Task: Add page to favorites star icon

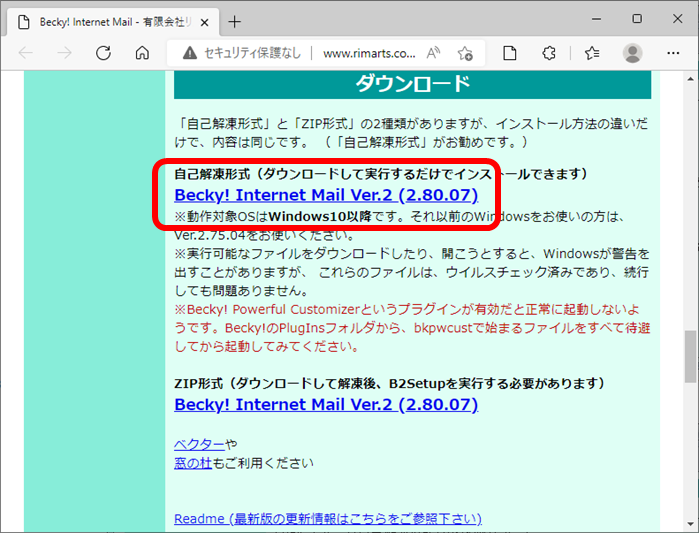Action: [x=465, y=53]
